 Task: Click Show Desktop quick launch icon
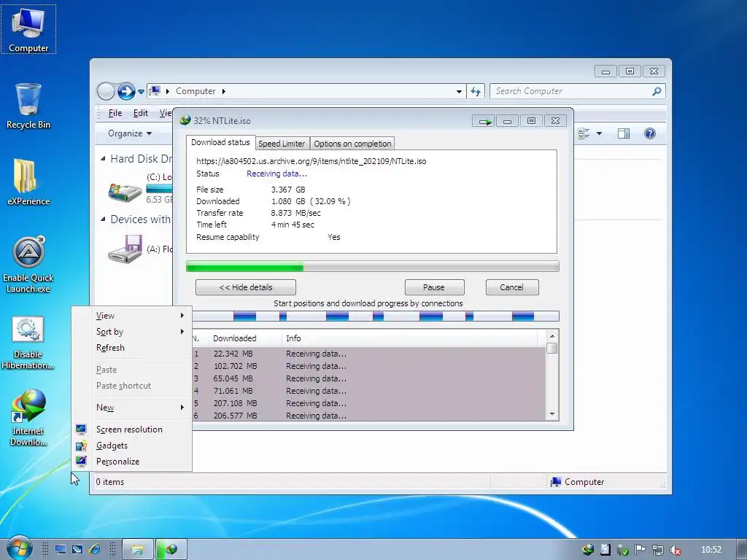pos(61,550)
